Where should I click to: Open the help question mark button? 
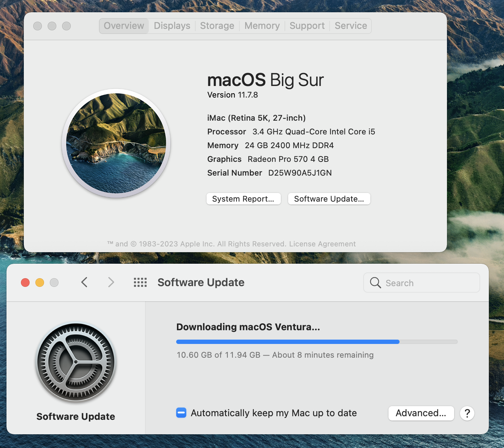[467, 413]
